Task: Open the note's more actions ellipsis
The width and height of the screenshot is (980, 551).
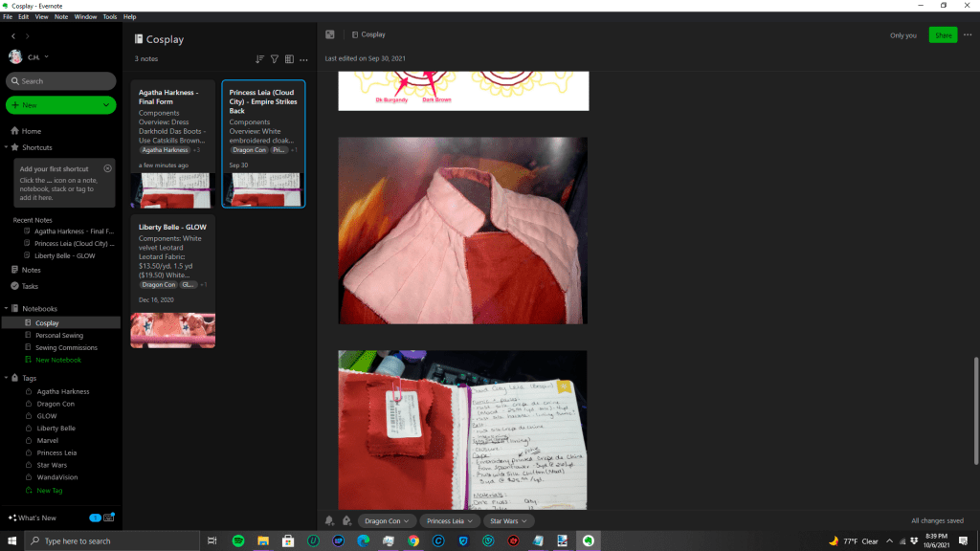Action: pyautogui.click(x=968, y=35)
